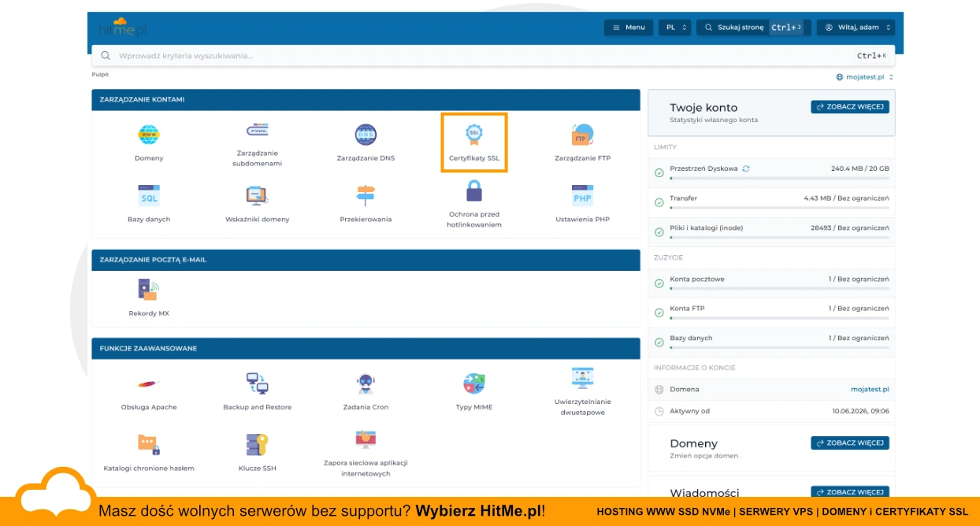Image resolution: width=980 pixels, height=526 pixels.
Task: Open Obsługa Apache feather icon
Action: point(149,384)
